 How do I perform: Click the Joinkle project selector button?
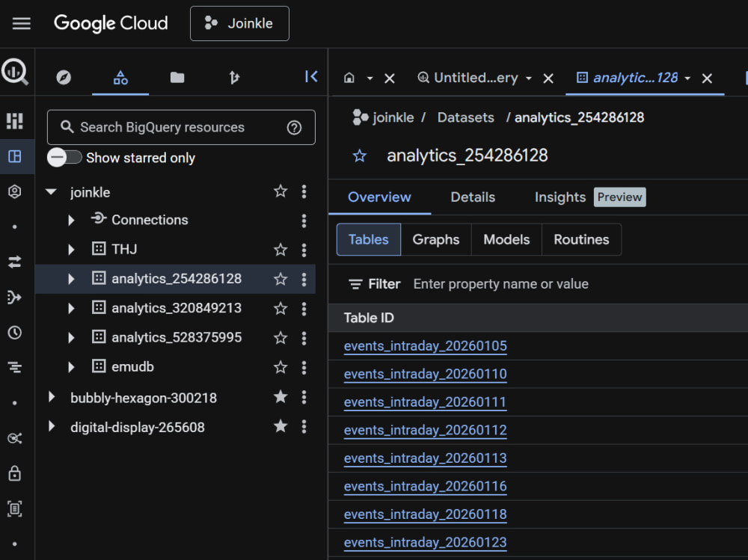239,23
